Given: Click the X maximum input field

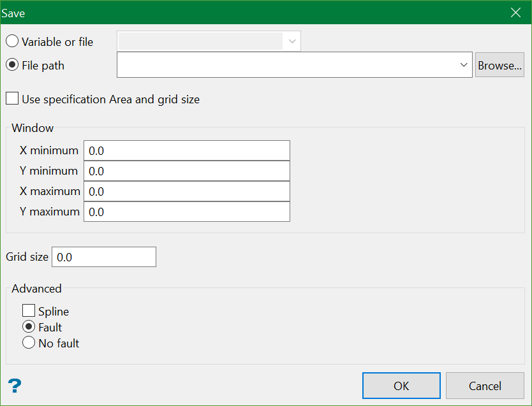Looking at the screenshot, I should (x=187, y=191).
